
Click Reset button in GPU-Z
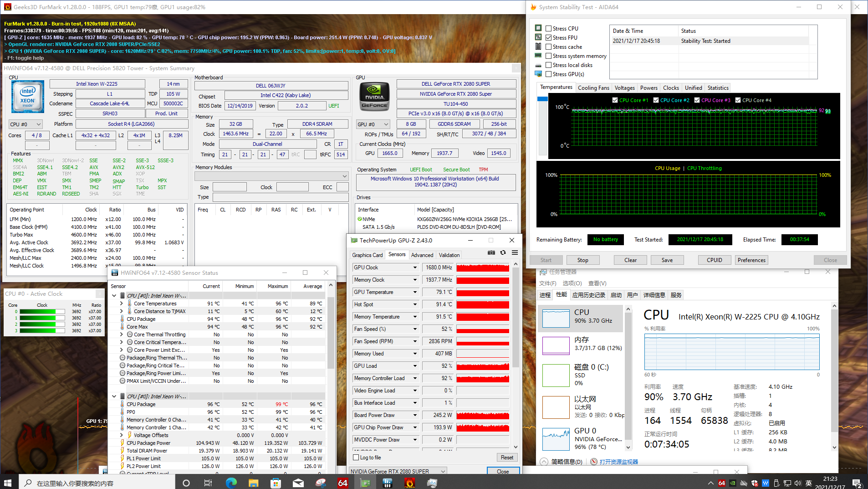coord(507,458)
